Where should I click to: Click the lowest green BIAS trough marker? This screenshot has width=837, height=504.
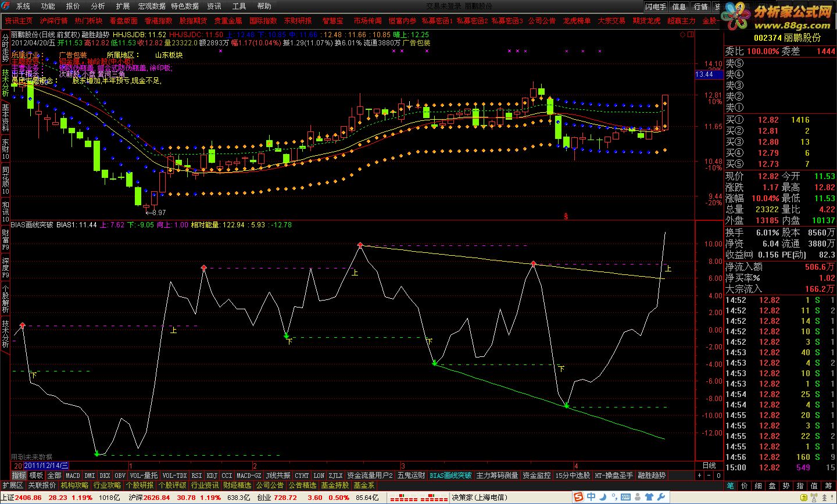click(x=97, y=453)
